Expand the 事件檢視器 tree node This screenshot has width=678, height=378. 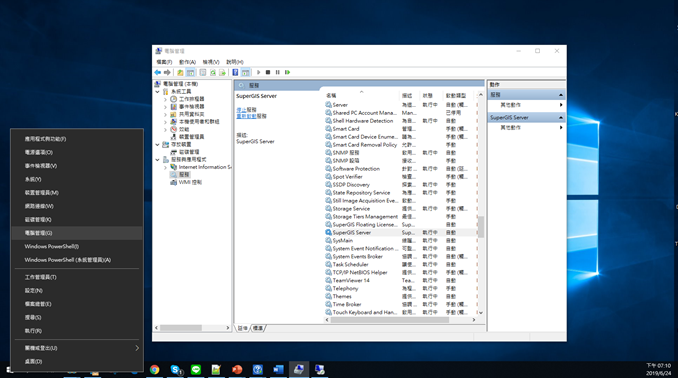pyautogui.click(x=165, y=107)
